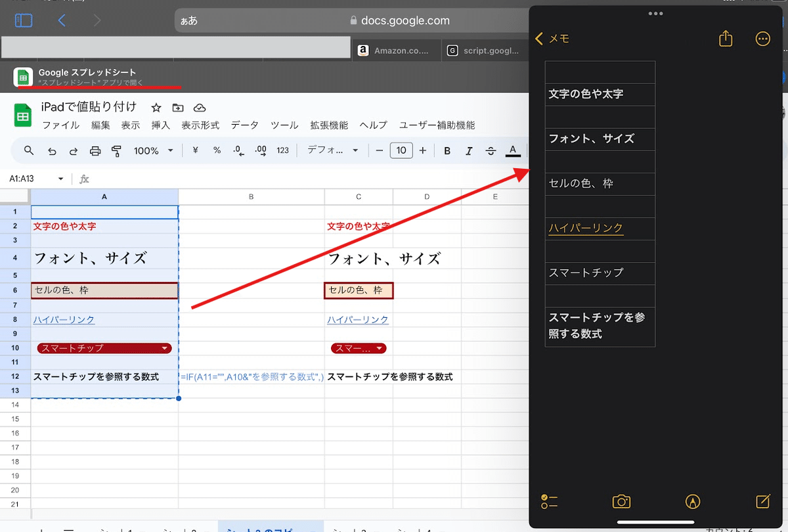Star the iPadで値貼り付け document

click(x=156, y=108)
